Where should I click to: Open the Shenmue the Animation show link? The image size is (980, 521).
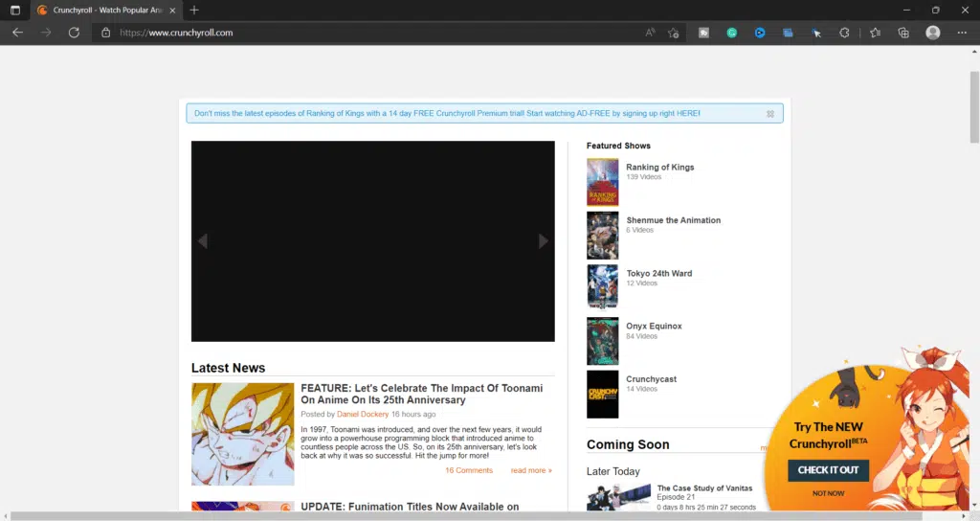(673, 220)
